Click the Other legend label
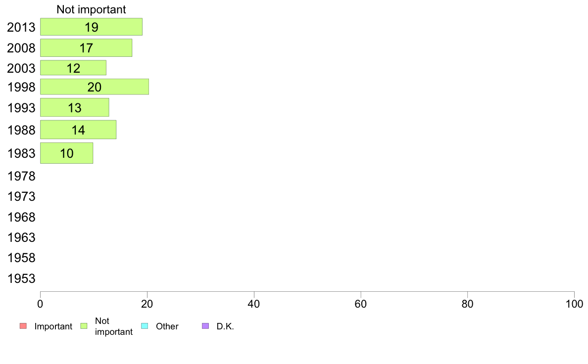Viewport: 588px width, 364px height. (x=167, y=326)
